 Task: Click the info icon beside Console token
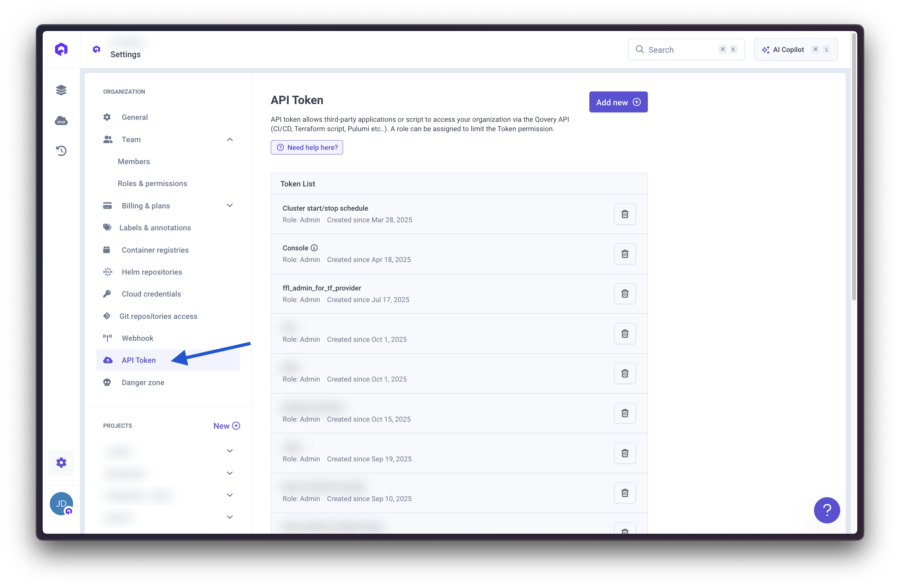point(315,247)
